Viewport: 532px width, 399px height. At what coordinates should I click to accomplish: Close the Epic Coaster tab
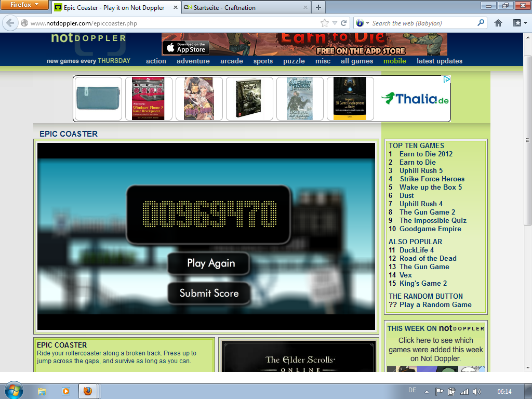pos(176,7)
